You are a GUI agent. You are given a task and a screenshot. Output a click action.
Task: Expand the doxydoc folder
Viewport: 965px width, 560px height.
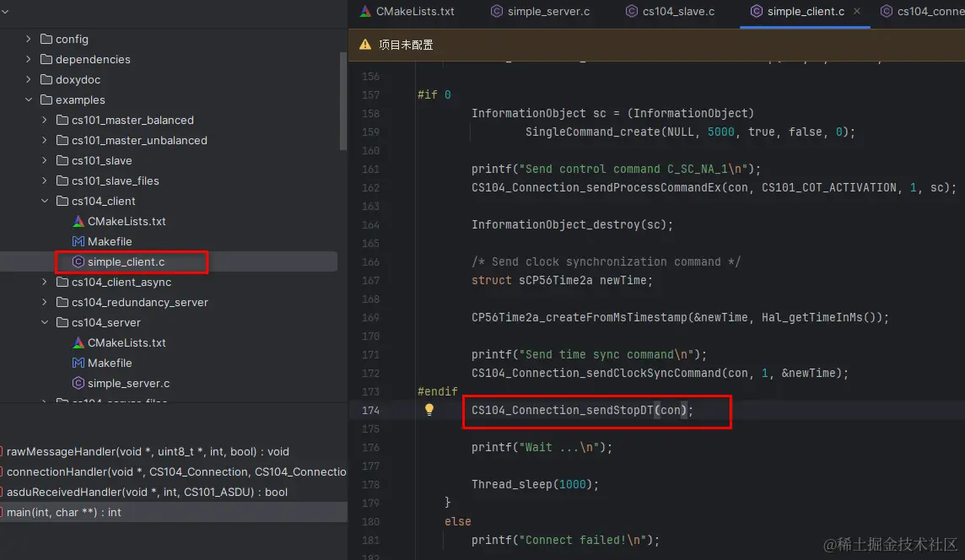click(x=29, y=79)
